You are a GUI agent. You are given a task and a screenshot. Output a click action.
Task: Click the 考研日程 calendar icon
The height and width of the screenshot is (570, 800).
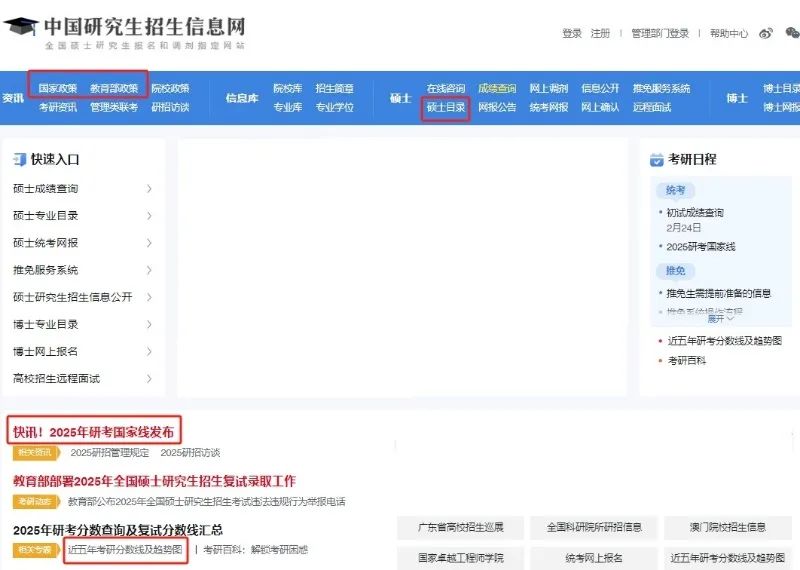click(x=656, y=159)
